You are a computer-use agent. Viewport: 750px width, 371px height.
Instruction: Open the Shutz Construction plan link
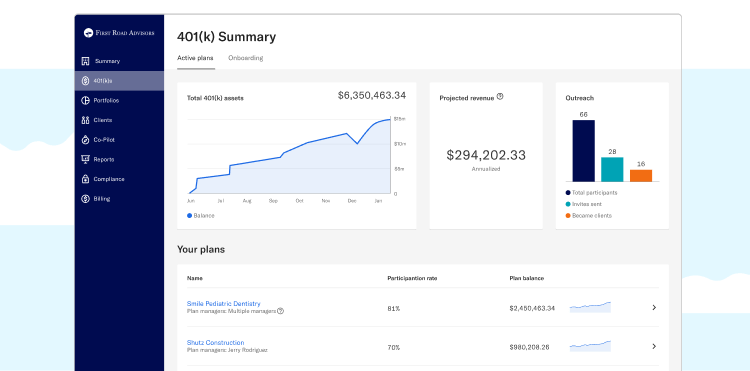[215, 343]
